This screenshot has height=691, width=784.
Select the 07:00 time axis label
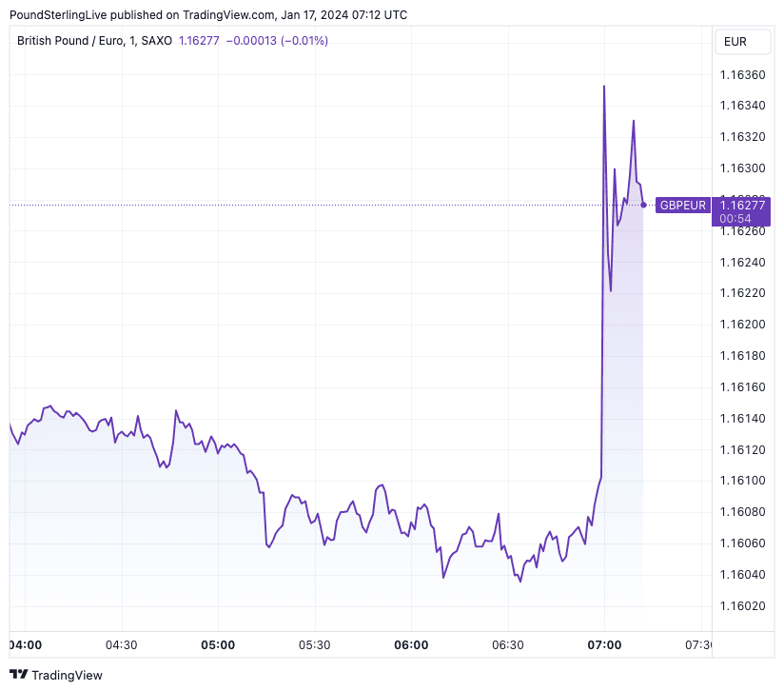click(x=604, y=644)
